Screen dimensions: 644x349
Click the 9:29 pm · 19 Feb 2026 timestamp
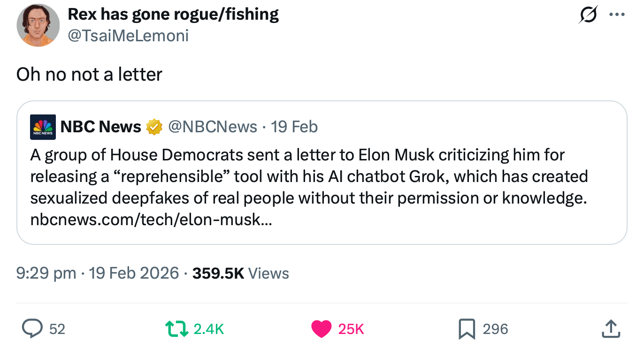click(98, 273)
